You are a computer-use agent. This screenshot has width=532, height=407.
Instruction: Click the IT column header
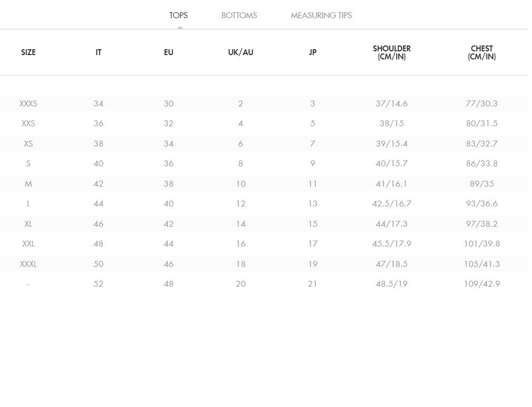pyautogui.click(x=98, y=52)
